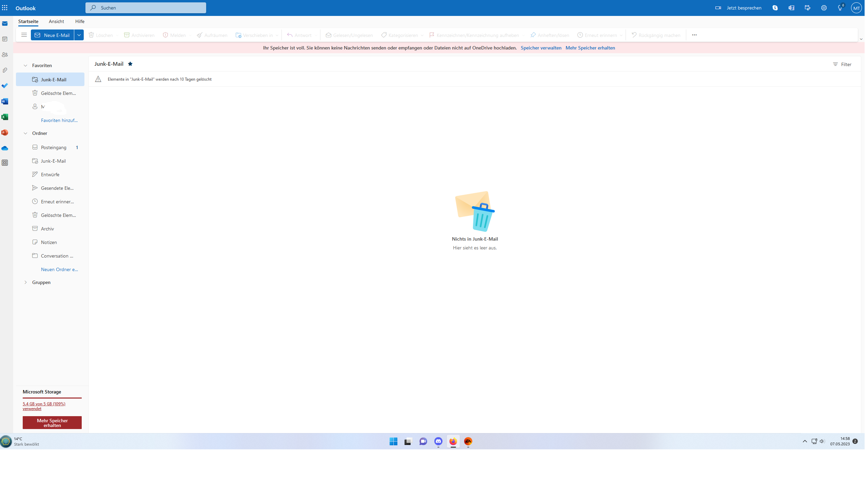Collapse the Favoriten section
This screenshot has height=488, width=868.
[x=25, y=65]
